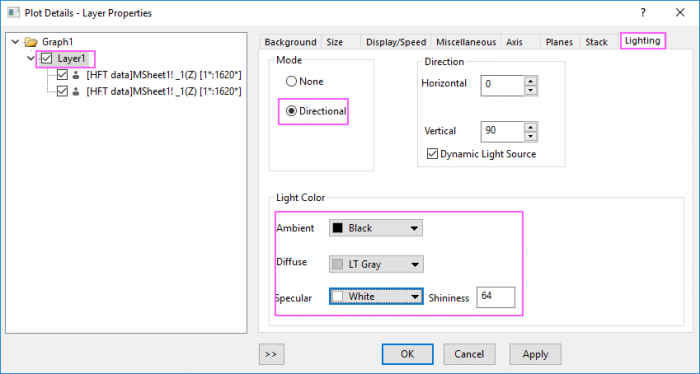This screenshot has height=374, width=700.
Task: Click the Shininess input field
Action: point(496,297)
